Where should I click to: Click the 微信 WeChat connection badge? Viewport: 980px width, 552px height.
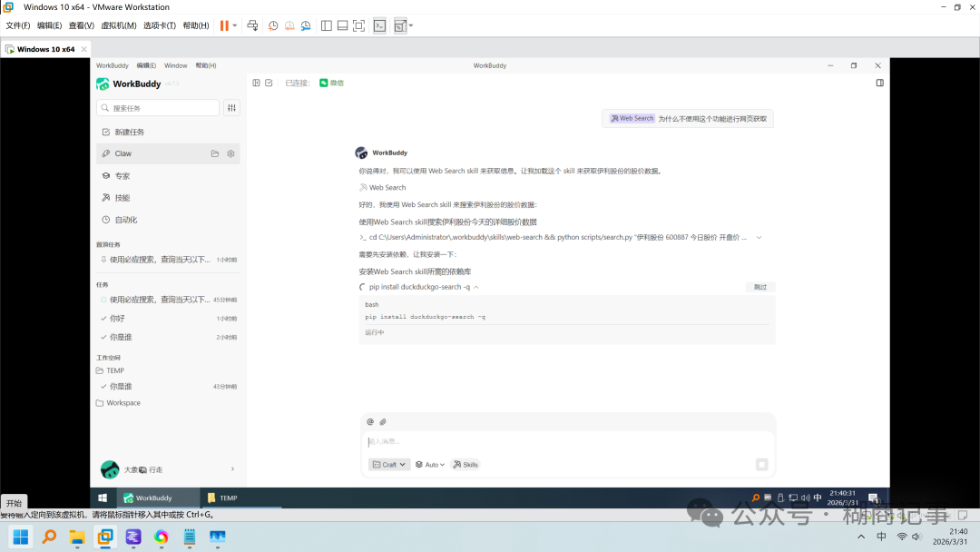pyautogui.click(x=329, y=83)
